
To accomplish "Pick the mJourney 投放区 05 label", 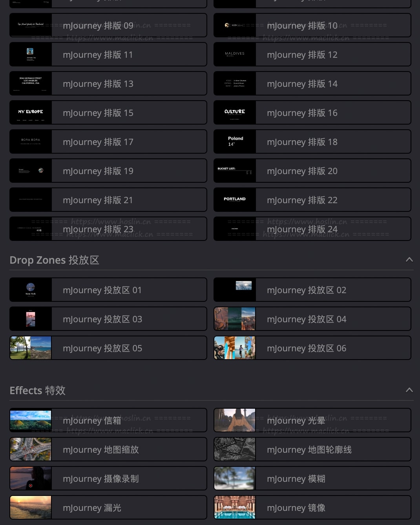I will point(102,348).
